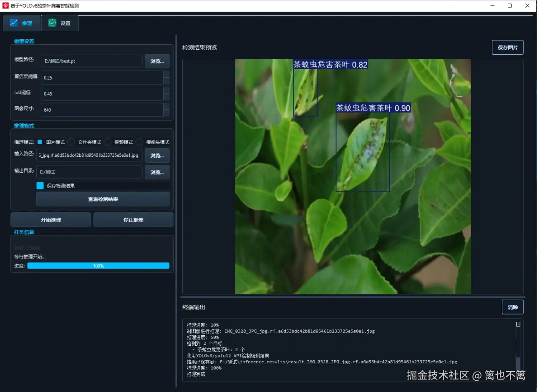Switch to the 推理 tab

(x=22, y=23)
